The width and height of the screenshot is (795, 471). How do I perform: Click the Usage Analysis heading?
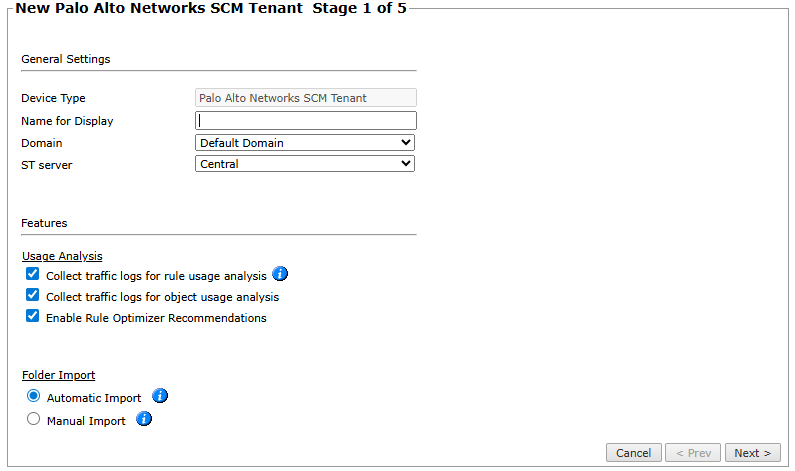62,256
